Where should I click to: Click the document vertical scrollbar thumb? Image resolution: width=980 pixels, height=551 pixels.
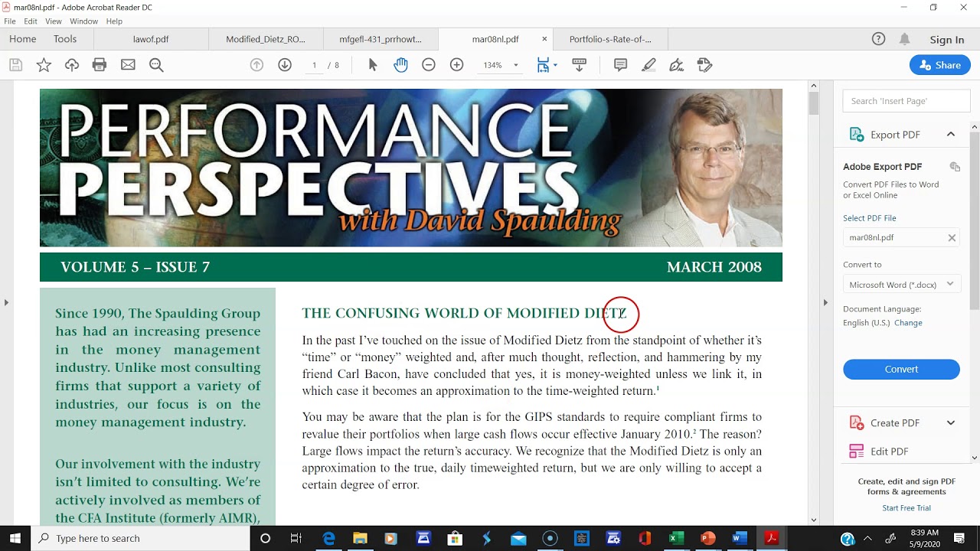click(x=814, y=103)
